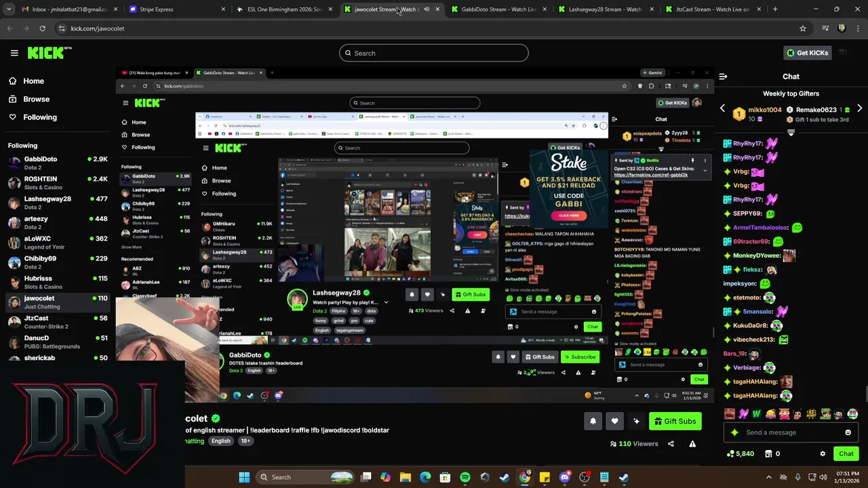Open the emoji picker in message box

point(848,432)
